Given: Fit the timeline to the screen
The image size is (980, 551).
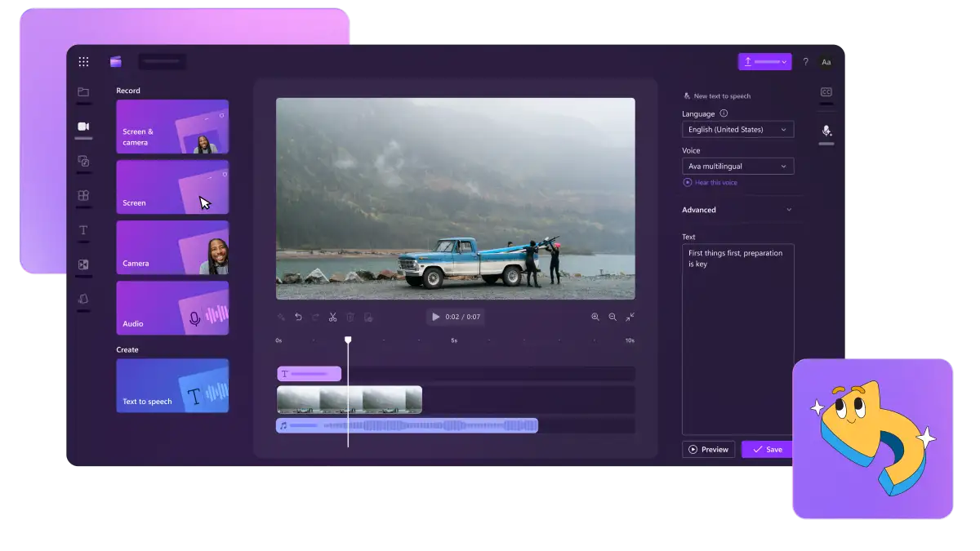Looking at the screenshot, I should [630, 317].
